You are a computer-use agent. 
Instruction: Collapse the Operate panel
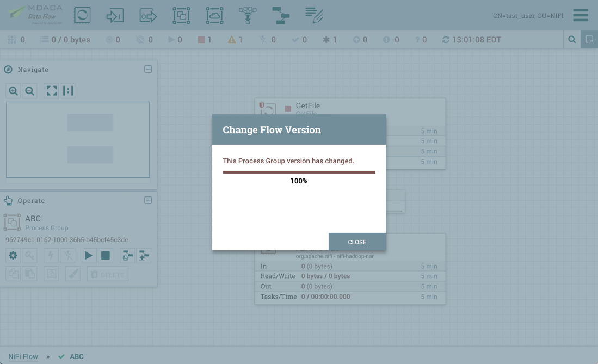[147, 200]
